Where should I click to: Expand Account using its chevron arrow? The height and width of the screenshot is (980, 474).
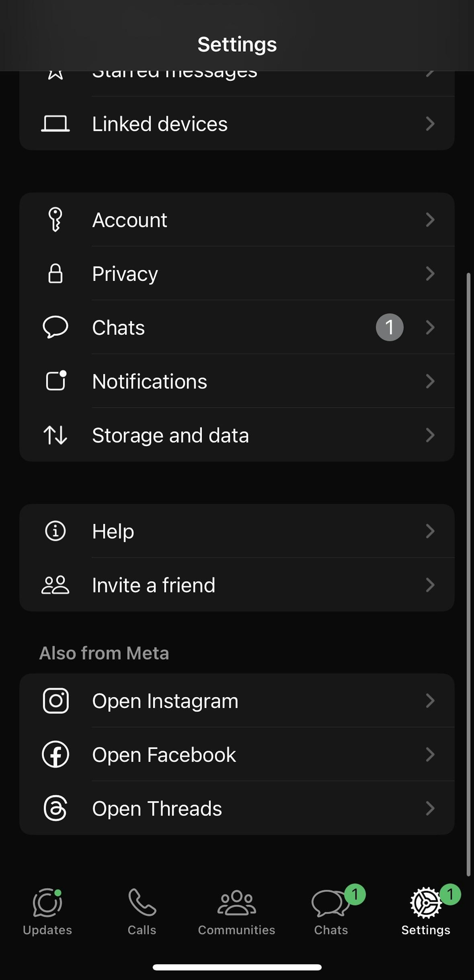click(430, 220)
